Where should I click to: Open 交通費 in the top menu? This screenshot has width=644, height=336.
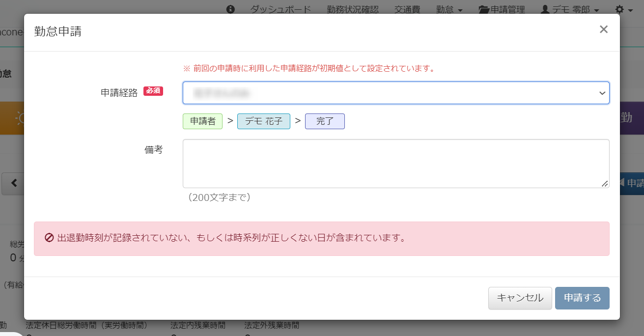click(407, 9)
